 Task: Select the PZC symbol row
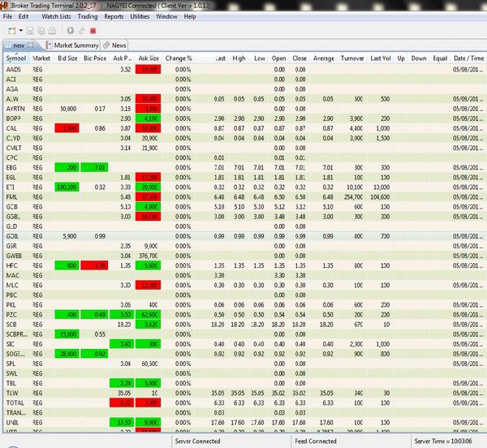(245, 315)
